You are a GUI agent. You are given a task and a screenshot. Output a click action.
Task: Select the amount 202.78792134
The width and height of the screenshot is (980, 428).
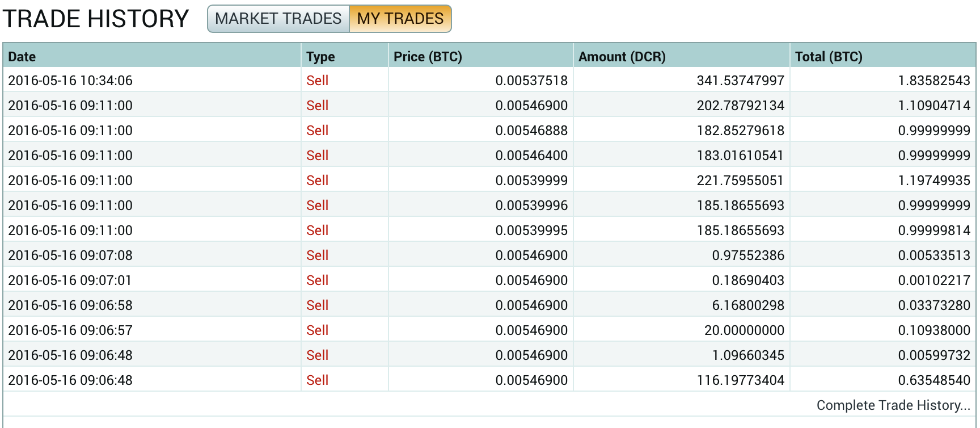click(740, 106)
